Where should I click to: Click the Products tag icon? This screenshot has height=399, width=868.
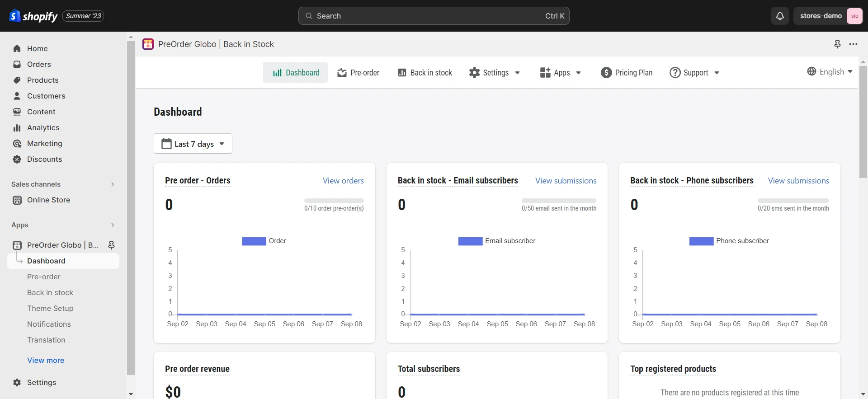click(x=17, y=80)
